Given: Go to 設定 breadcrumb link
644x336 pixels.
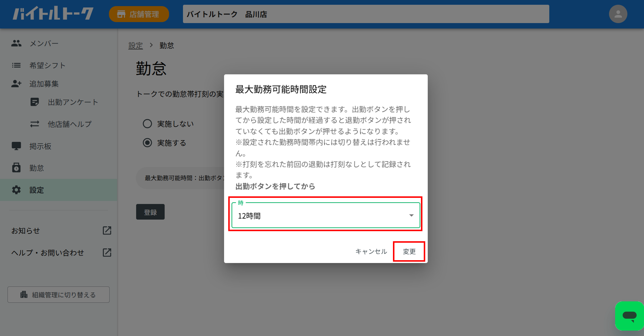Looking at the screenshot, I should [136, 45].
